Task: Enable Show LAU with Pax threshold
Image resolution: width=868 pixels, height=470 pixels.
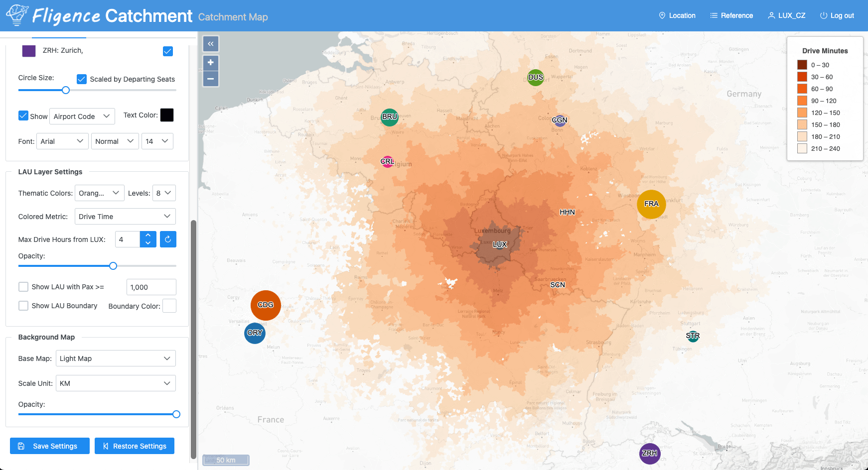Action: click(23, 287)
